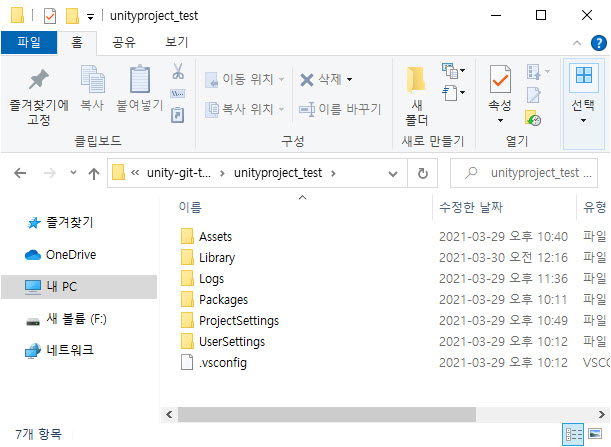Create a new folder with 새 폴더 icon
611x447 pixels.
[416, 80]
